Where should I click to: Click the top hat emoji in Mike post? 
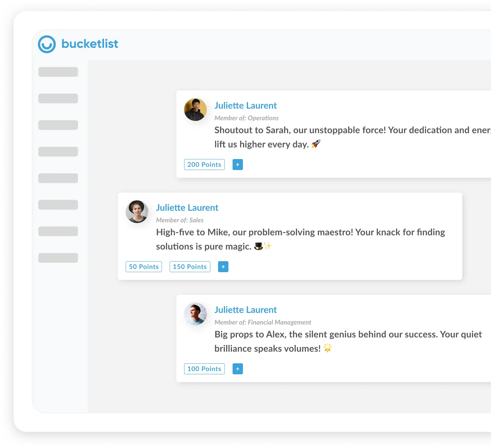point(258,246)
